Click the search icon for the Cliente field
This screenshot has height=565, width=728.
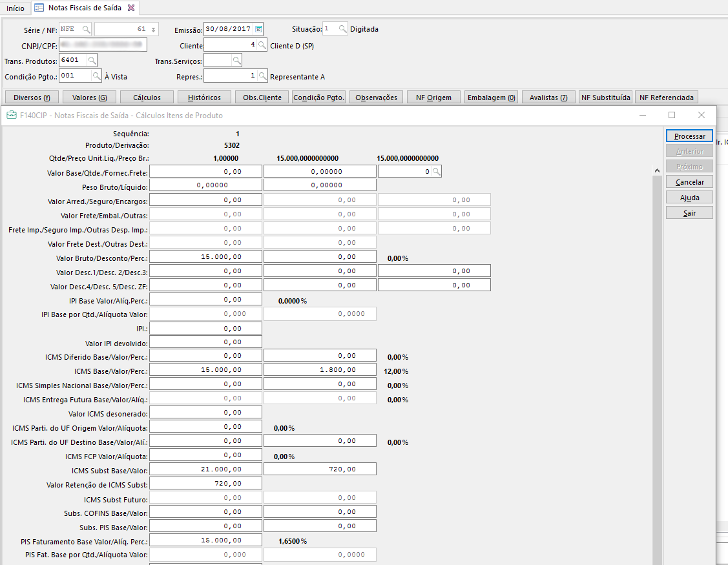[262, 45]
